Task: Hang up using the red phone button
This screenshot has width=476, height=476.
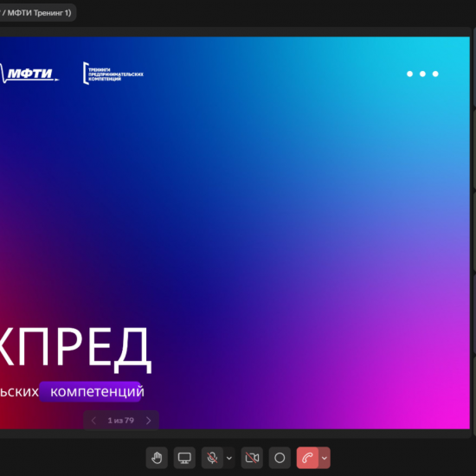Action: (x=307, y=458)
